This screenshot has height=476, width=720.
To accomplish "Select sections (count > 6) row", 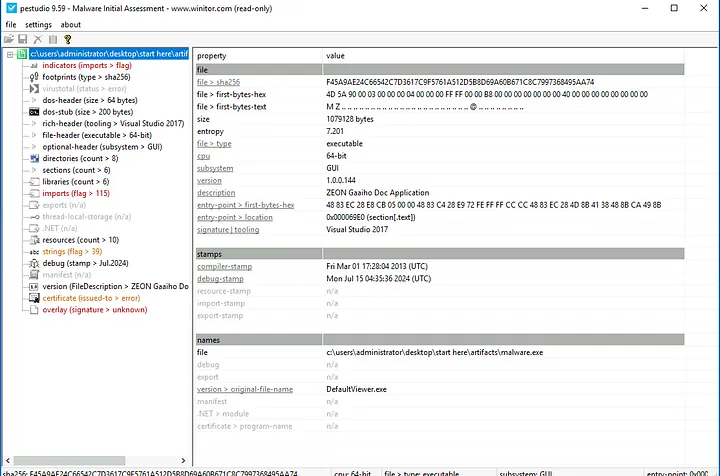I will [x=76, y=170].
